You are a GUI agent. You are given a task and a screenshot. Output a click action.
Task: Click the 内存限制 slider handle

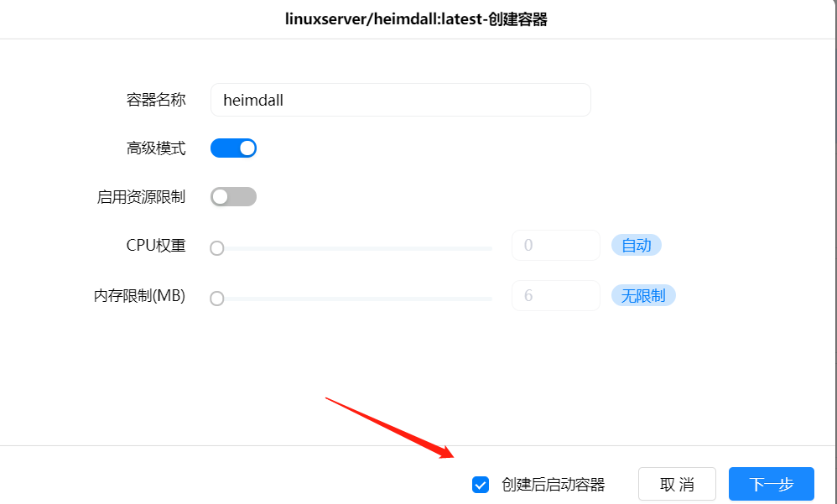point(216,299)
